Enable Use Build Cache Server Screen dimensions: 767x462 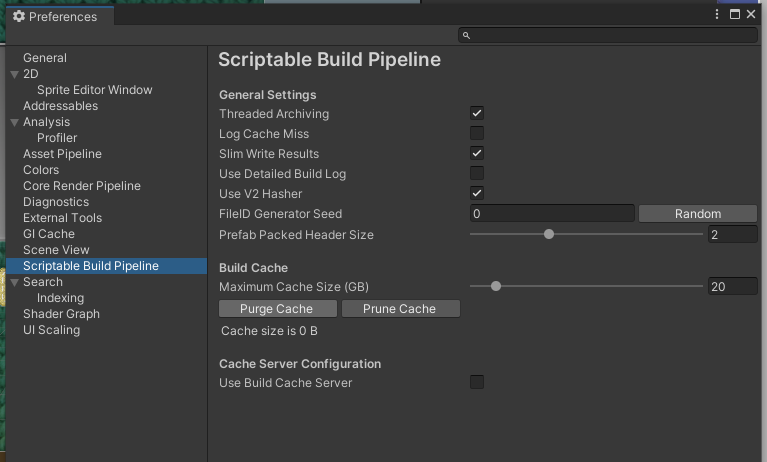[477, 383]
